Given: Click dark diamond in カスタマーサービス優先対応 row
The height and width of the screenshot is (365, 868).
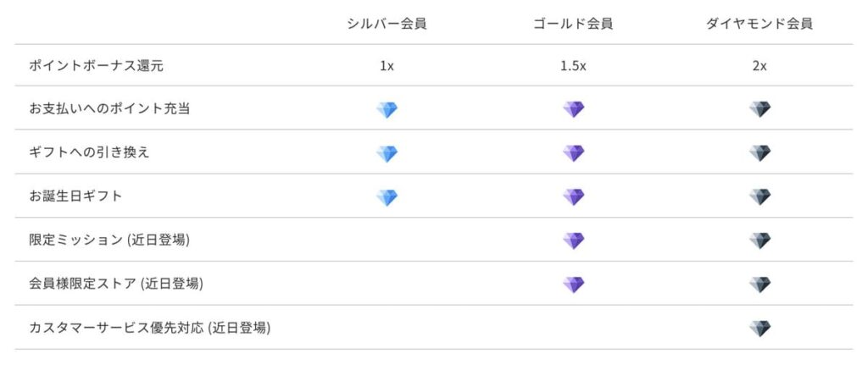Looking at the screenshot, I should (759, 329).
